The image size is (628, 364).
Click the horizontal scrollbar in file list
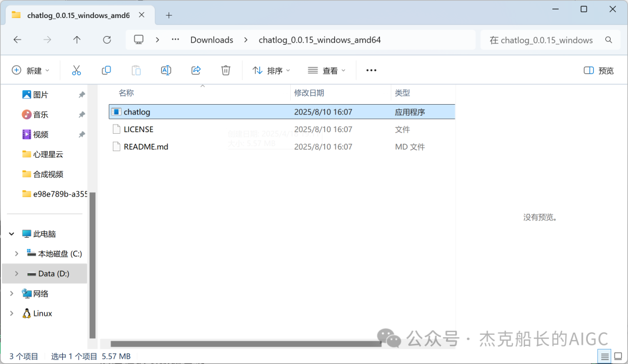point(245,344)
